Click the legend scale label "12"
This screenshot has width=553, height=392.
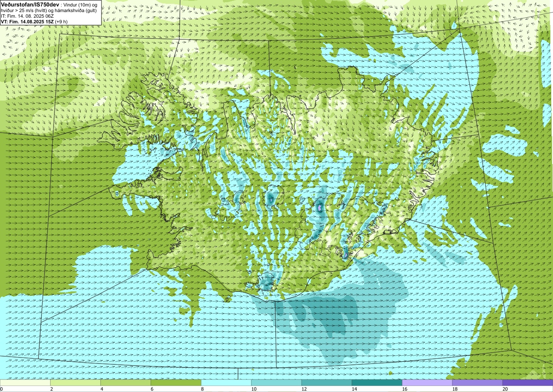[x=304, y=389]
